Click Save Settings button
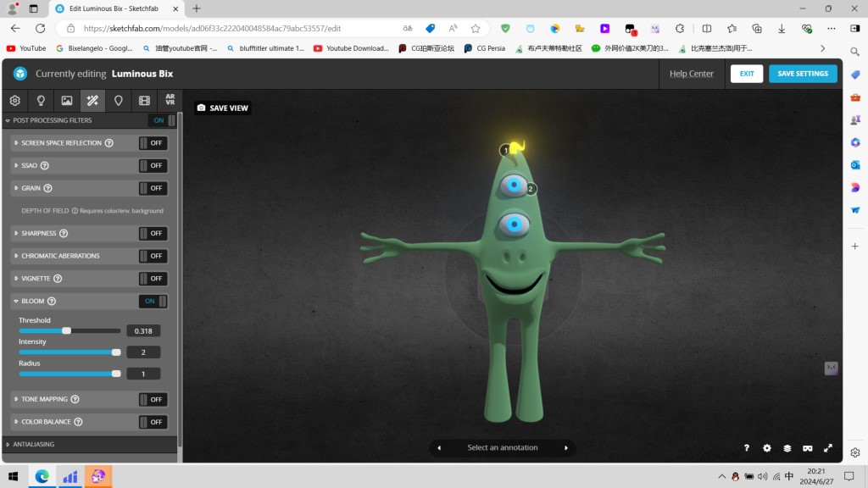Screen dimensions: 868x488 click(x=803, y=74)
